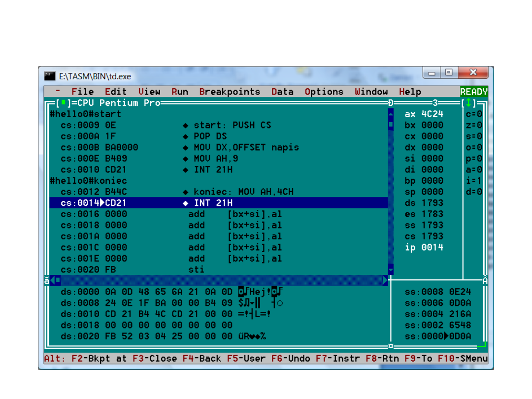The width and height of the screenshot is (532, 399).
Task: Toggle the carry flag c=0
Action: pyautogui.click(x=474, y=114)
